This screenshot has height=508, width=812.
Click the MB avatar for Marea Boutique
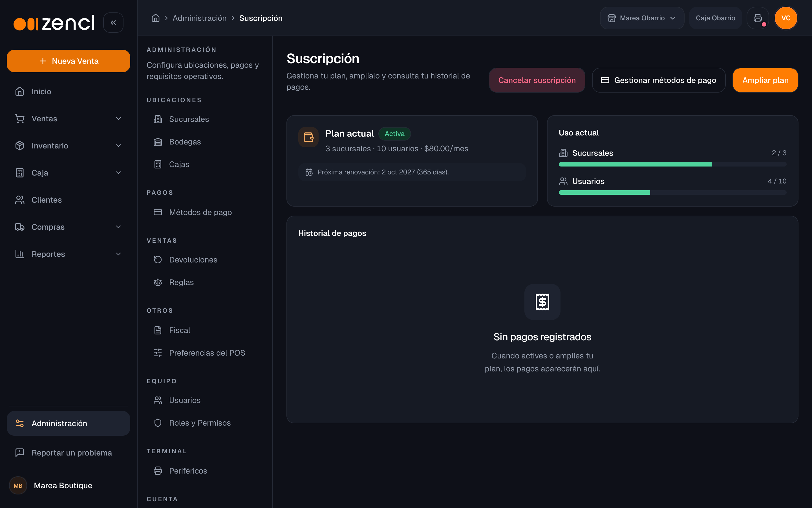(18, 485)
